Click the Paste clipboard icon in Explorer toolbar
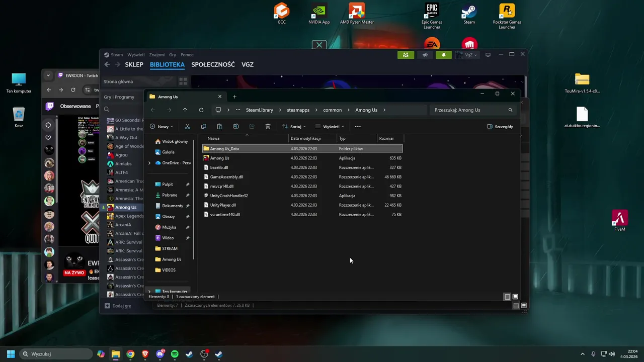 tap(219, 127)
